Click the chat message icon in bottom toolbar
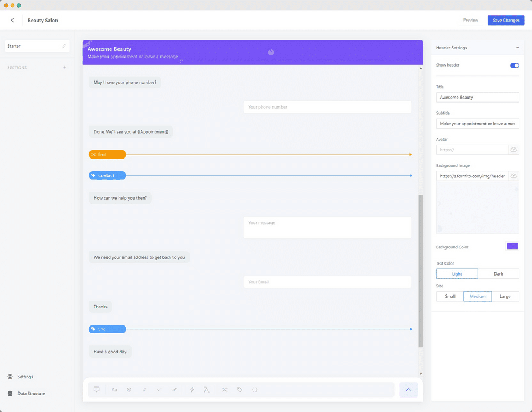The image size is (532, 412). (96, 390)
